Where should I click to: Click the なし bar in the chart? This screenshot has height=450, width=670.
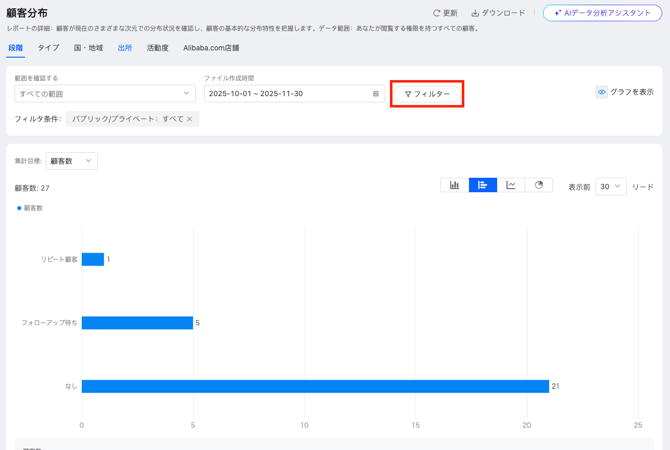315,386
